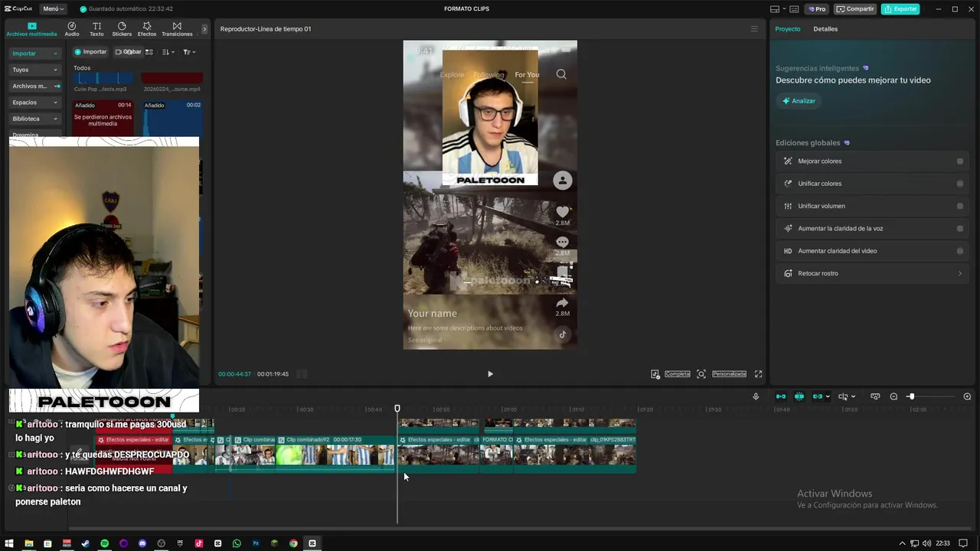
Task: Open the split tool dropdown arrow
Action: point(853,396)
